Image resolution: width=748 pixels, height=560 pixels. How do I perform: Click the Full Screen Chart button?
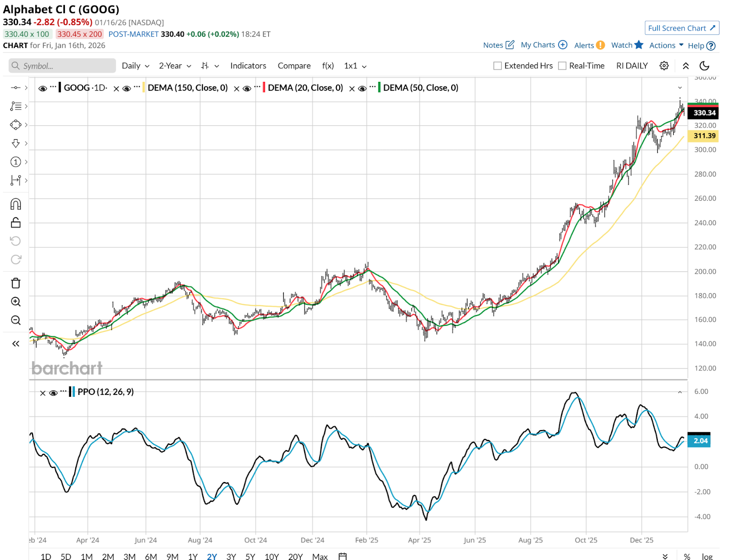[x=682, y=28]
